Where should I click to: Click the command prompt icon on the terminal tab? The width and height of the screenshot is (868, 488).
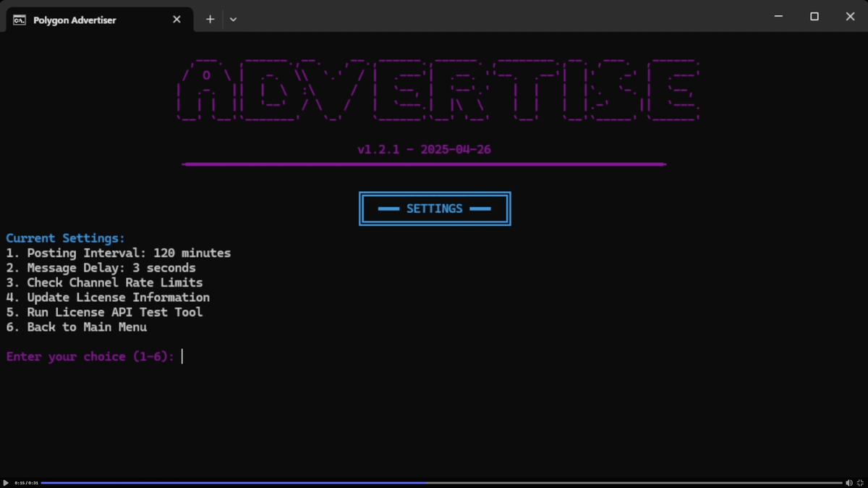click(19, 20)
